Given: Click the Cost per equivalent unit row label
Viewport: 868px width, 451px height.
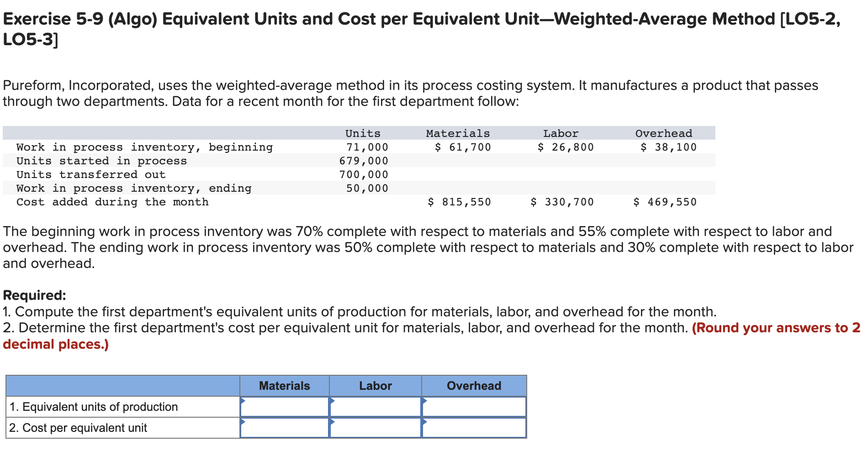Looking at the screenshot, I should (79, 428).
